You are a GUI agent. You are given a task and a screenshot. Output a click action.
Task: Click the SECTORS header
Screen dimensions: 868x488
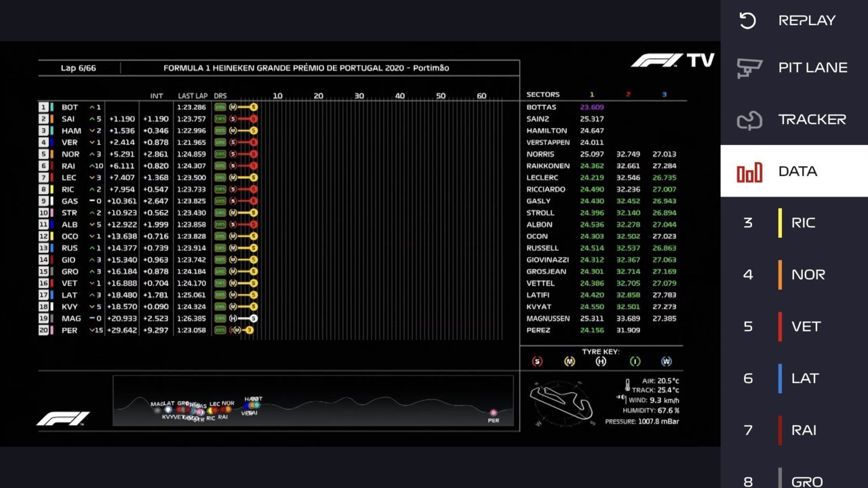coord(543,95)
